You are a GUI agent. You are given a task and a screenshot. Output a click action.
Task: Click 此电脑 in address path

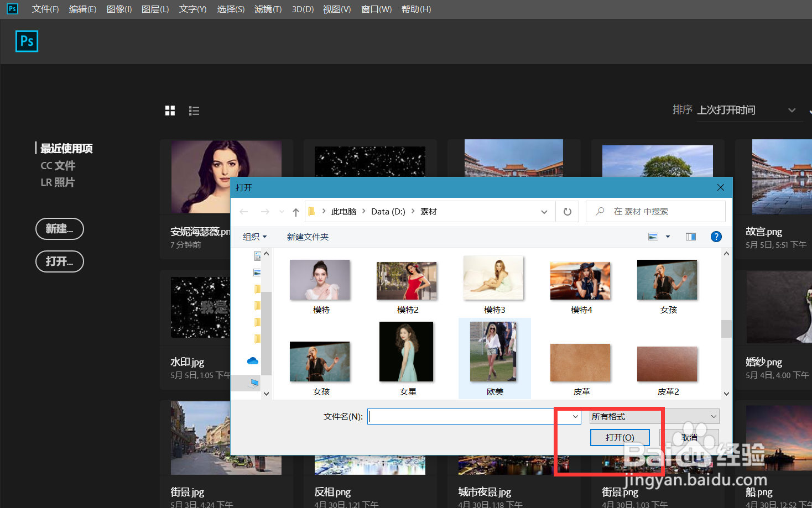pos(343,212)
